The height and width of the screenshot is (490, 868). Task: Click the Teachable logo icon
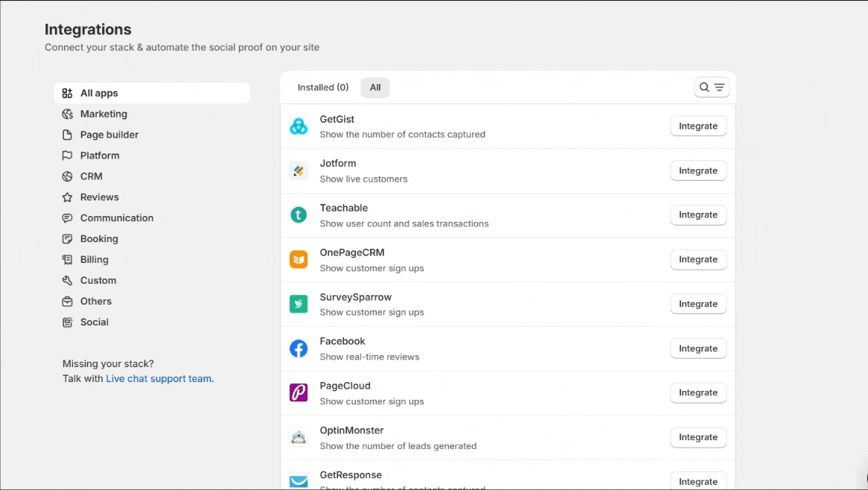tap(299, 215)
